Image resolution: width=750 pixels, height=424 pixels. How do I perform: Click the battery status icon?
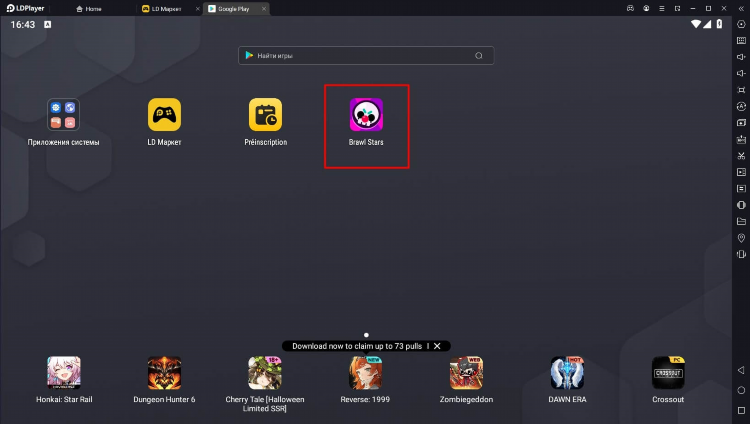pos(719,24)
